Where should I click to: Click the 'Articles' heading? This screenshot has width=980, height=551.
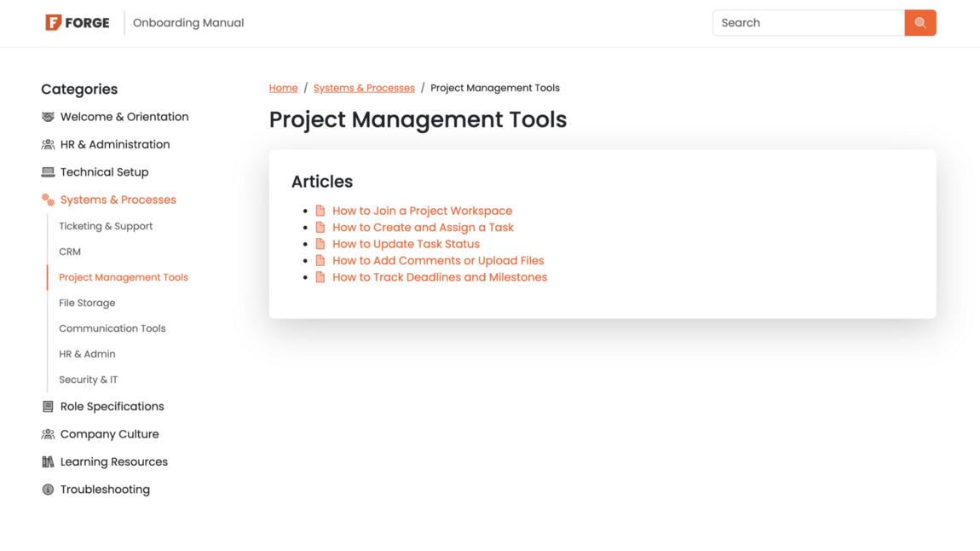tap(322, 182)
